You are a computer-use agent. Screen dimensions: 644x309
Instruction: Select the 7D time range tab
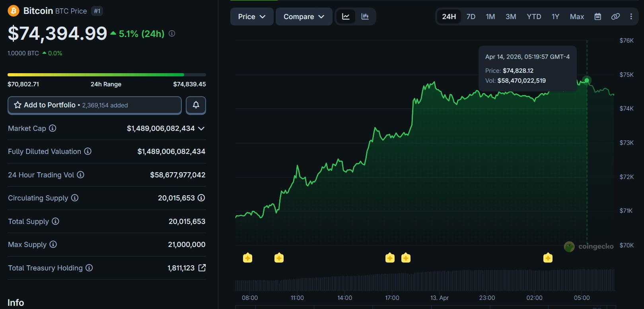click(471, 17)
